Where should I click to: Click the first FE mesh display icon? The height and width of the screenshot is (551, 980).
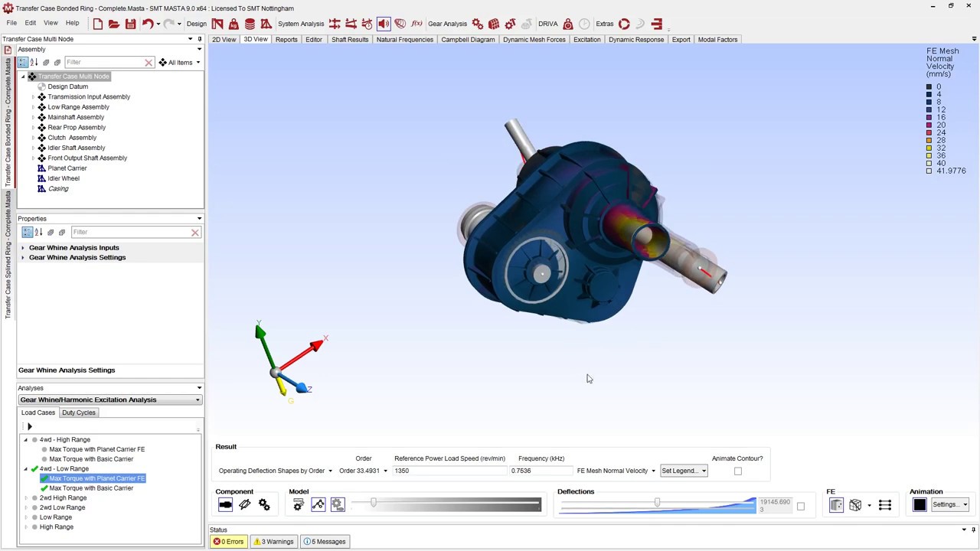click(x=836, y=504)
